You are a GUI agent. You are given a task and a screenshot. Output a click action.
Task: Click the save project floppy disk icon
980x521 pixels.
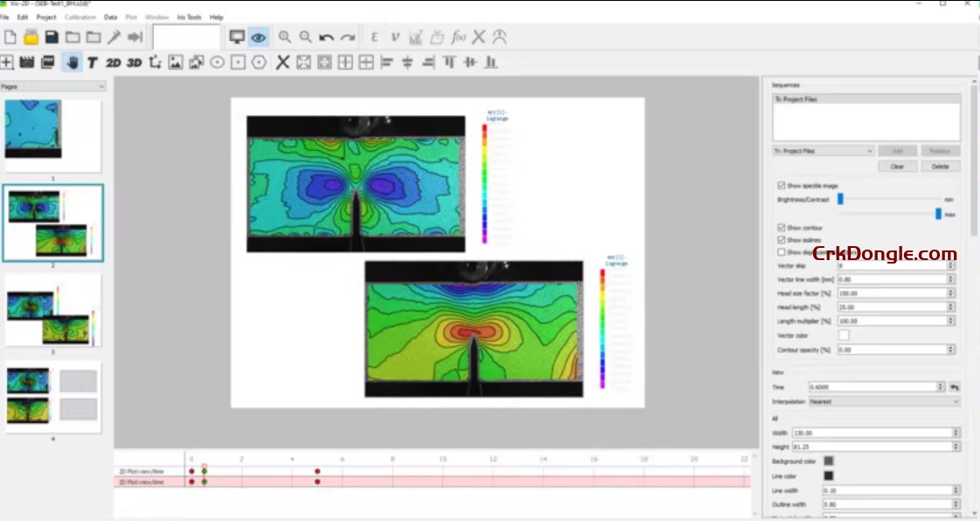52,37
